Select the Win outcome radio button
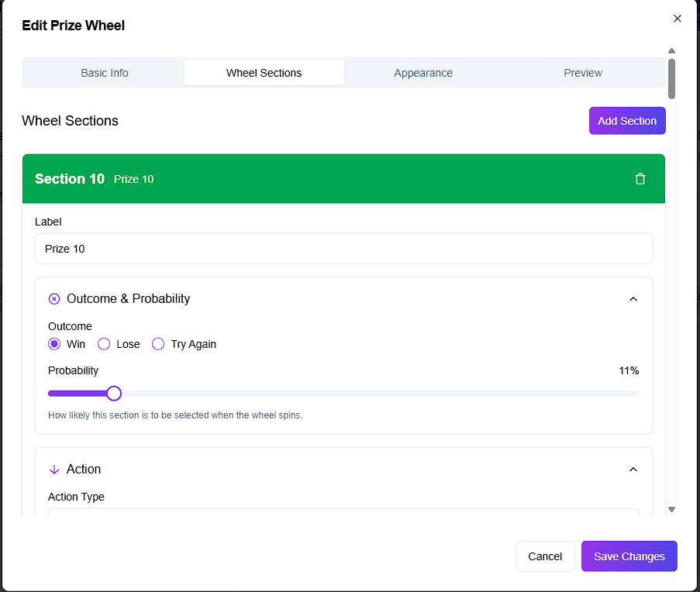Viewport: 700px width, 592px height. (x=54, y=344)
